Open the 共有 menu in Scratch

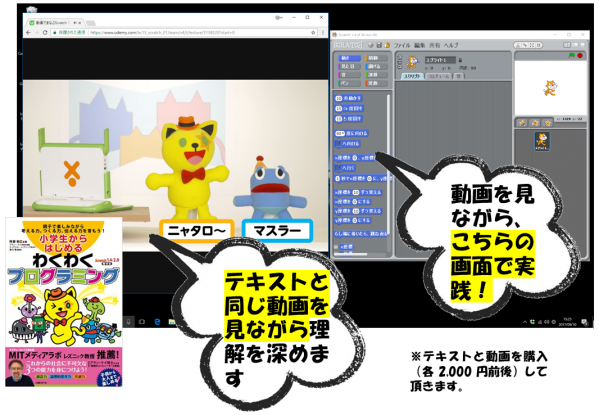pos(435,45)
